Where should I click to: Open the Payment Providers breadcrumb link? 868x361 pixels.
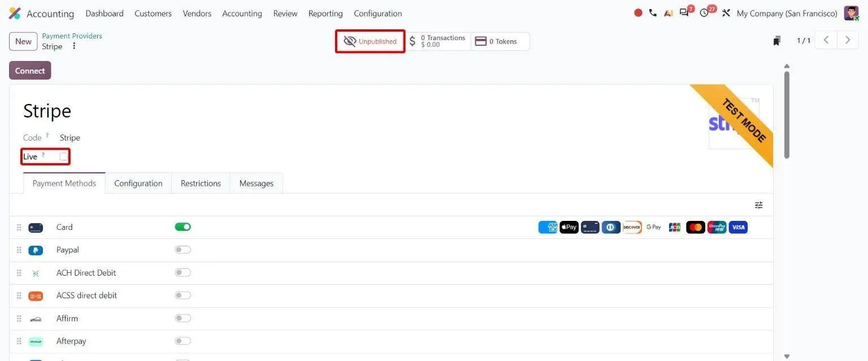[72, 36]
